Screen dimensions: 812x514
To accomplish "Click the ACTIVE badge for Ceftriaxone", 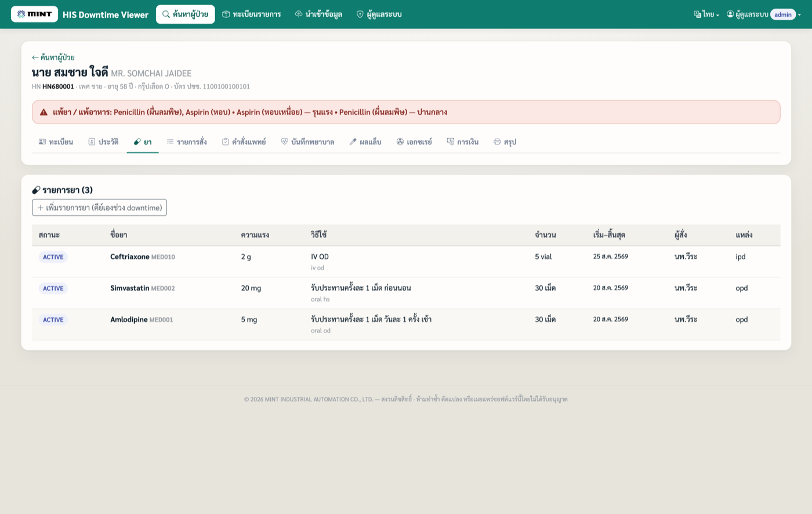I will 53,257.
